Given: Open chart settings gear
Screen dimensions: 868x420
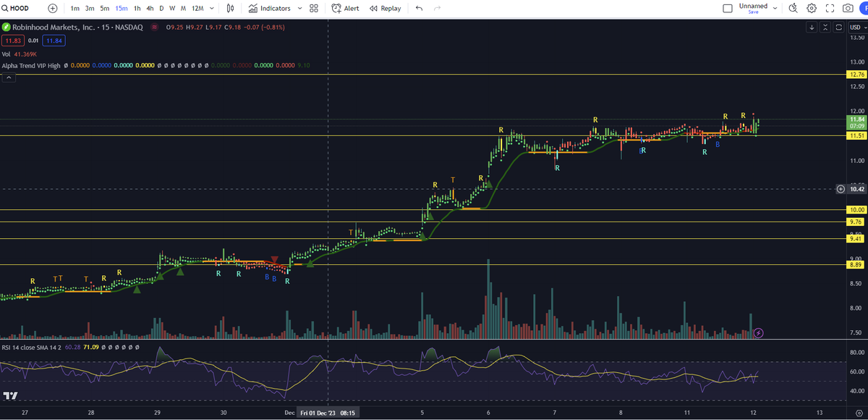Looking at the screenshot, I should pyautogui.click(x=812, y=8).
